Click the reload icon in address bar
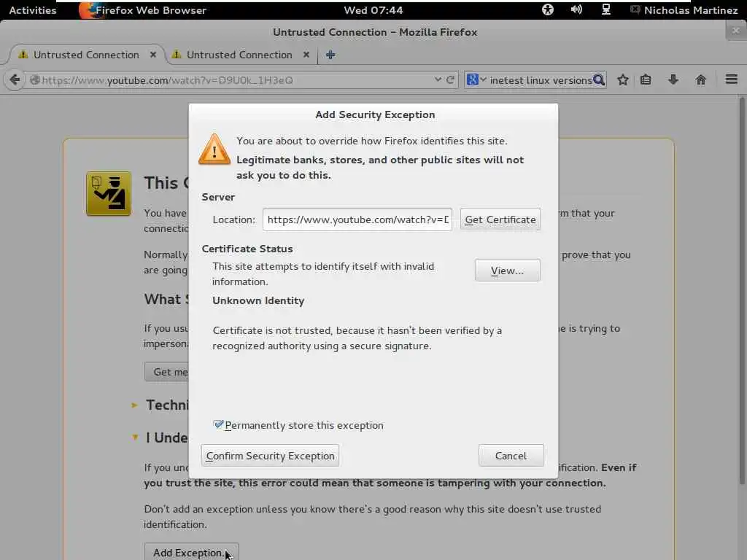 click(x=450, y=79)
